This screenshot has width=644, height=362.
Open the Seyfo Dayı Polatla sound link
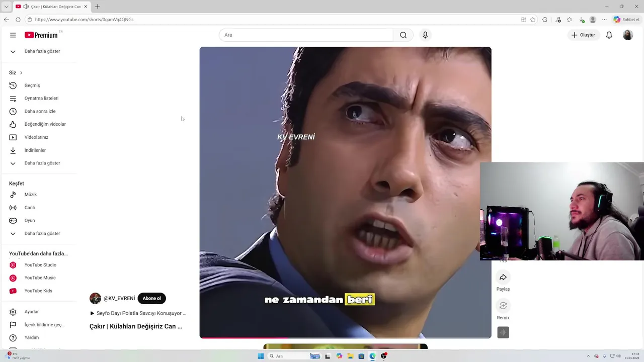pyautogui.click(x=138, y=313)
